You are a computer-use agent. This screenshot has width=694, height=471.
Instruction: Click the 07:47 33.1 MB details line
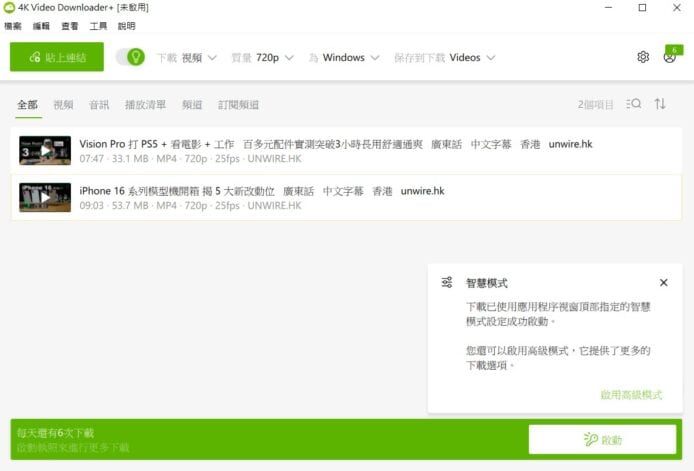[x=190, y=158]
